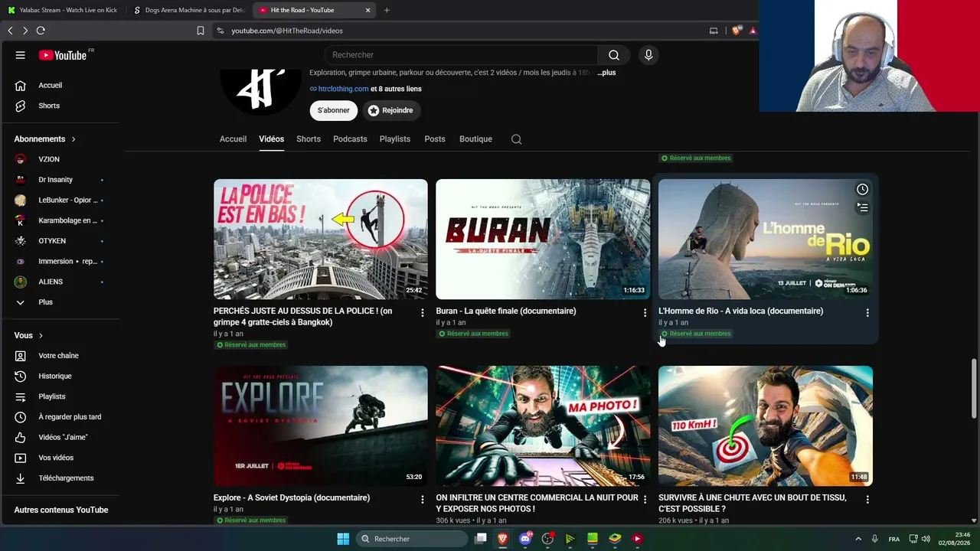
Task: Open options menu for the Bangkok police video
Action: tap(422, 313)
